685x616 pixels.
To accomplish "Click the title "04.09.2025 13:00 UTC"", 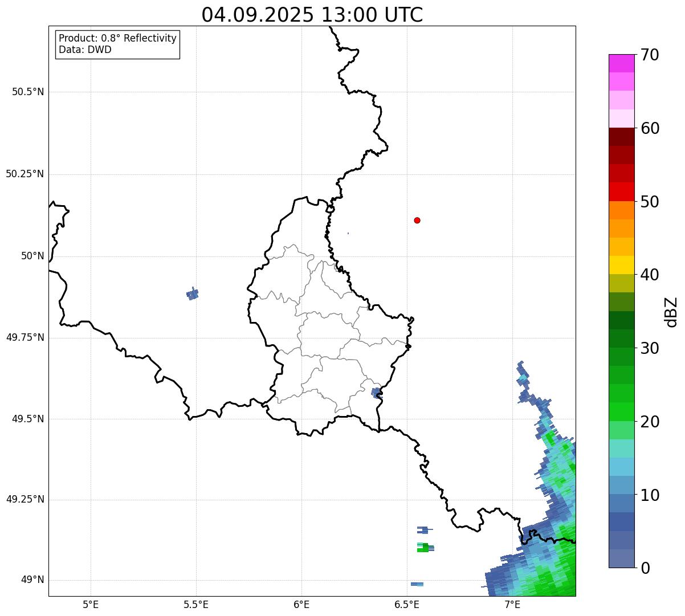I will pyautogui.click(x=312, y=14).
